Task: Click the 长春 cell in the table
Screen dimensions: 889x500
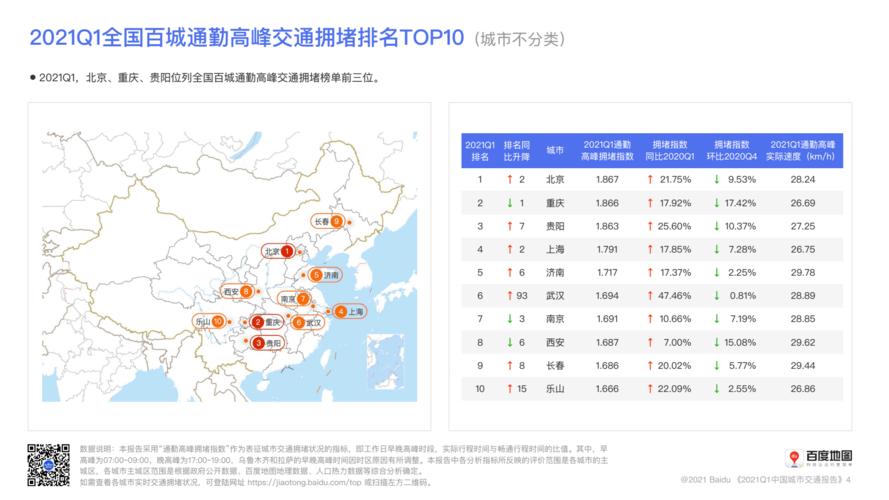Action: coord(555,366)
